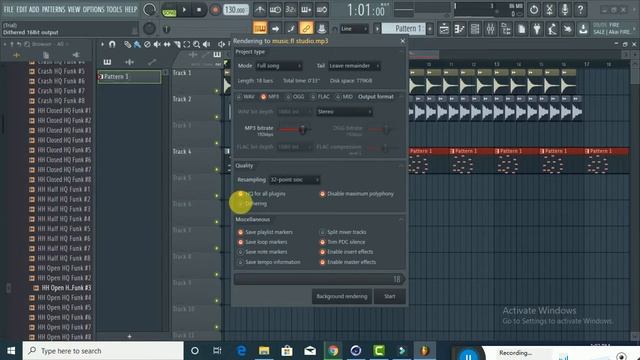Toggle the metronome icon
Screen dimensions: 640x360
[x=260, y=9]
